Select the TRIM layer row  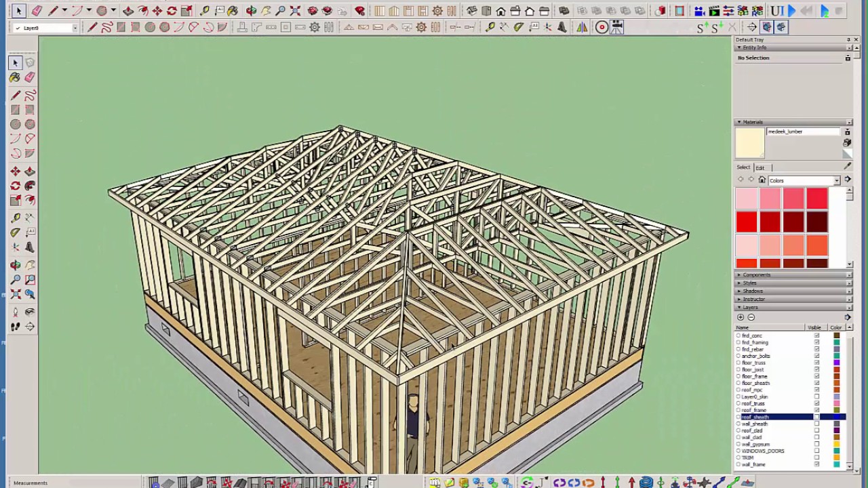(790, 457)
